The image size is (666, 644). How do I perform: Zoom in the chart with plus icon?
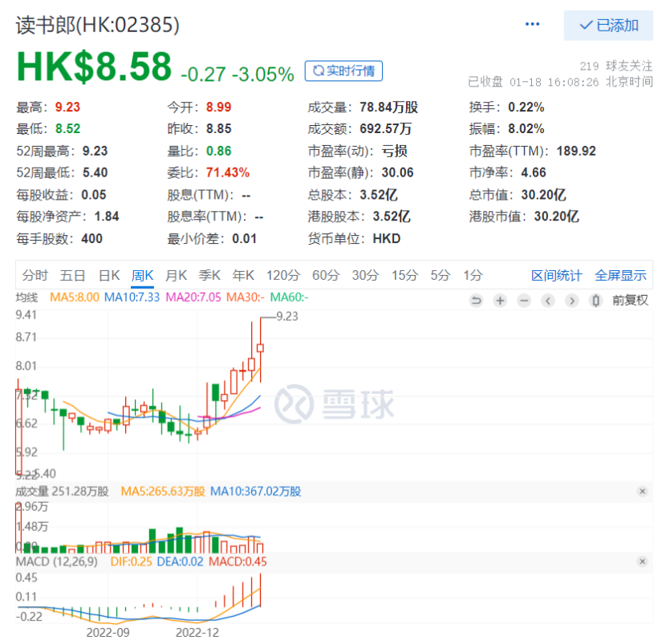click(x=500, y=301)
